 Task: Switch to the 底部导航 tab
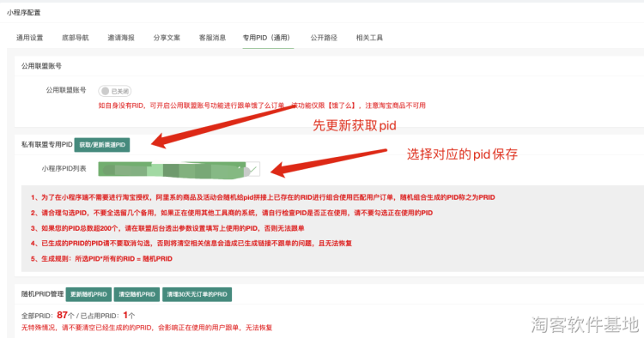click(76, 38)
